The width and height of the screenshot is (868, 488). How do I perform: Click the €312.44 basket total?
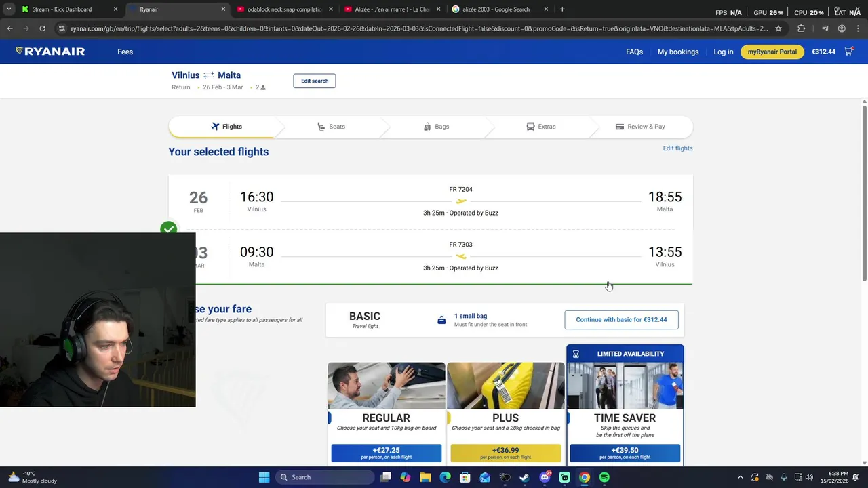823,52
